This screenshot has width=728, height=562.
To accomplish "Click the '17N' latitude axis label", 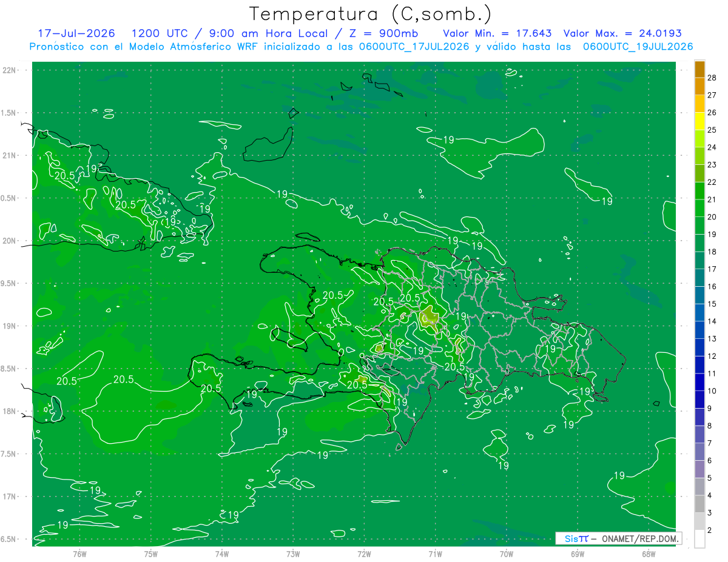I will pyautogui.click(x=10, y=497).
